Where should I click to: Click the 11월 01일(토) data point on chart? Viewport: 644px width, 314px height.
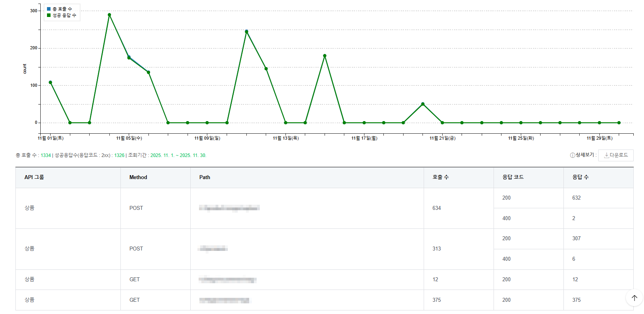click(x=50, y=82)
